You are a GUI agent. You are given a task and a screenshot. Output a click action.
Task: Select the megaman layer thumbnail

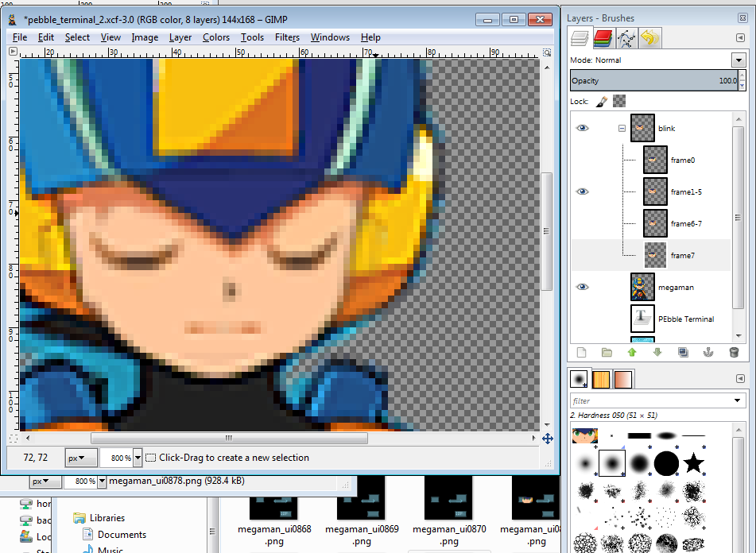point(642,287)
